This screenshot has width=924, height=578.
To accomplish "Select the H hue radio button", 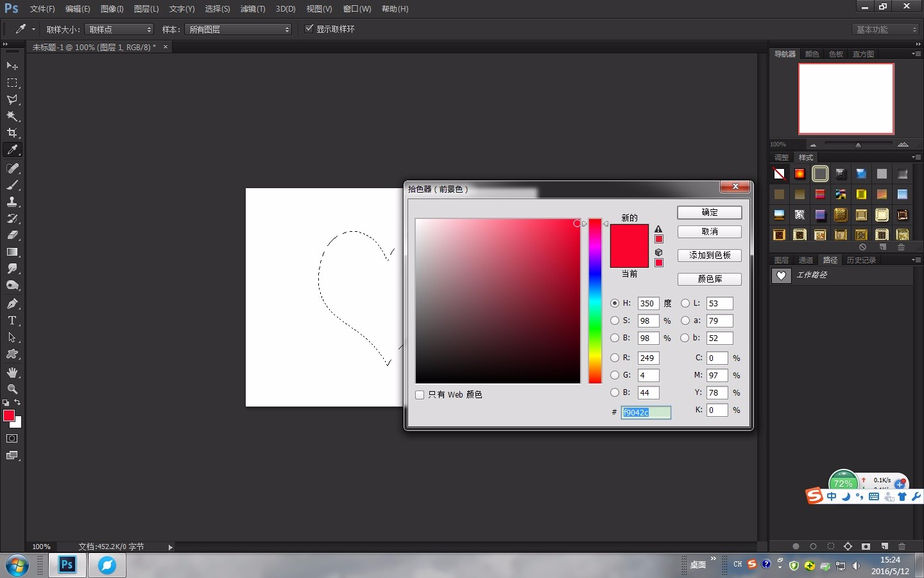I will click(615, 303).
